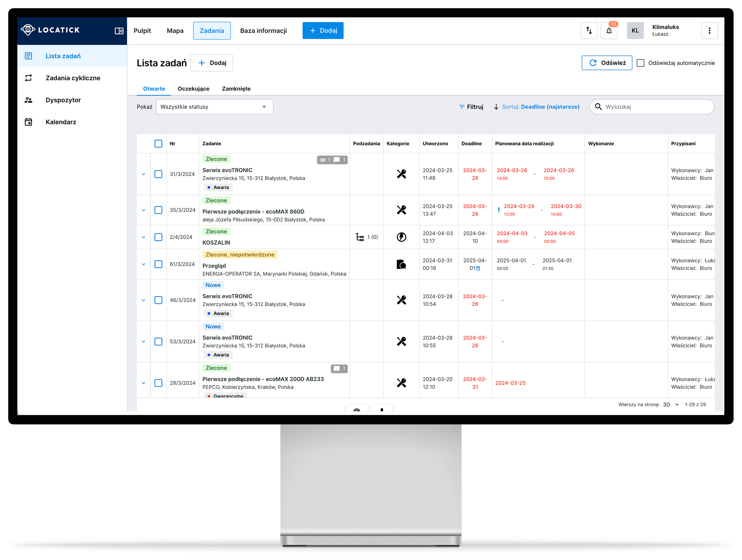Open the Pulpit menu item
742x560 pixels.
(x=142, y=31)
